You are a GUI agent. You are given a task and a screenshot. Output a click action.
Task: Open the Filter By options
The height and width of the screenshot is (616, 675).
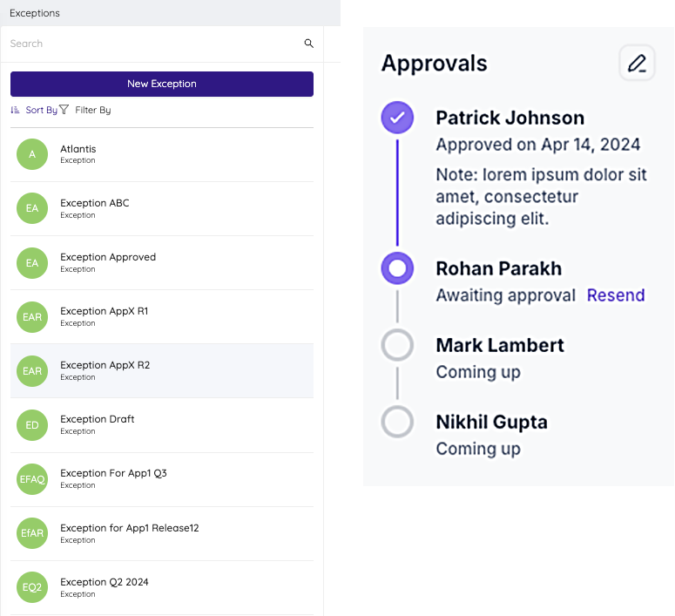(92, 111)
